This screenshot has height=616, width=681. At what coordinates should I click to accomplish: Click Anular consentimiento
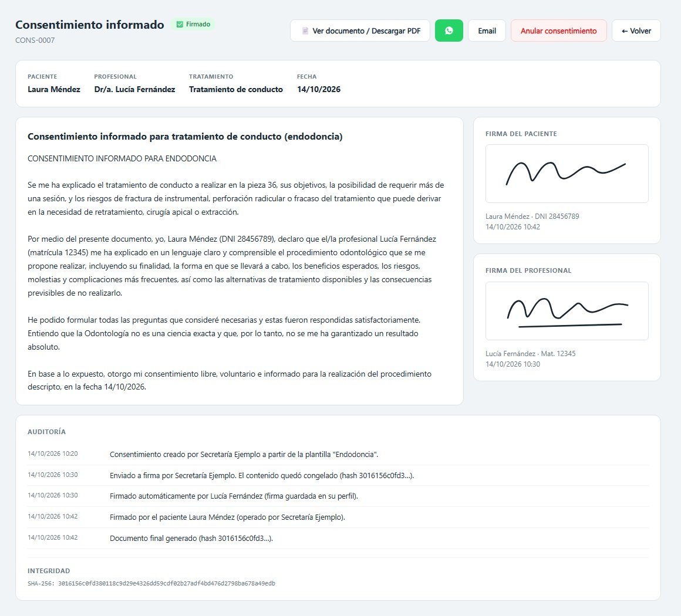point(558,31)
